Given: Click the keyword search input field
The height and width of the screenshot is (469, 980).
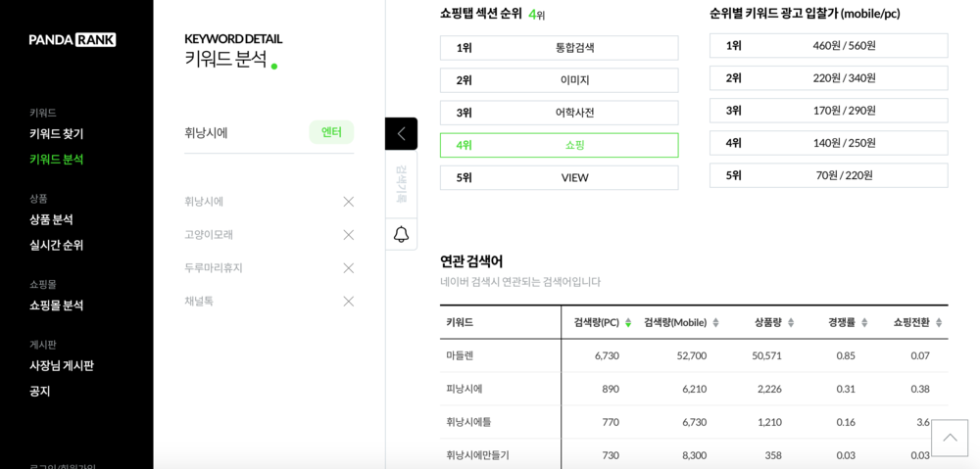Looking at the screenshot, I should (x=243, y=132).
